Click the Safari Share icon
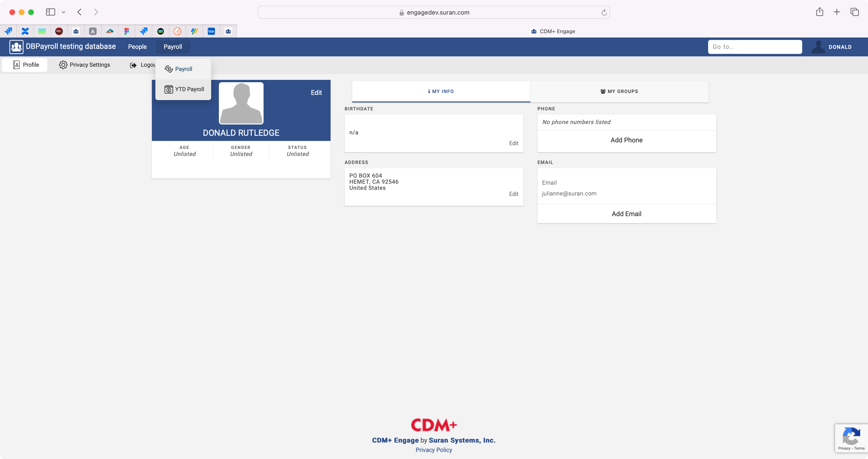 click(820, 12)
